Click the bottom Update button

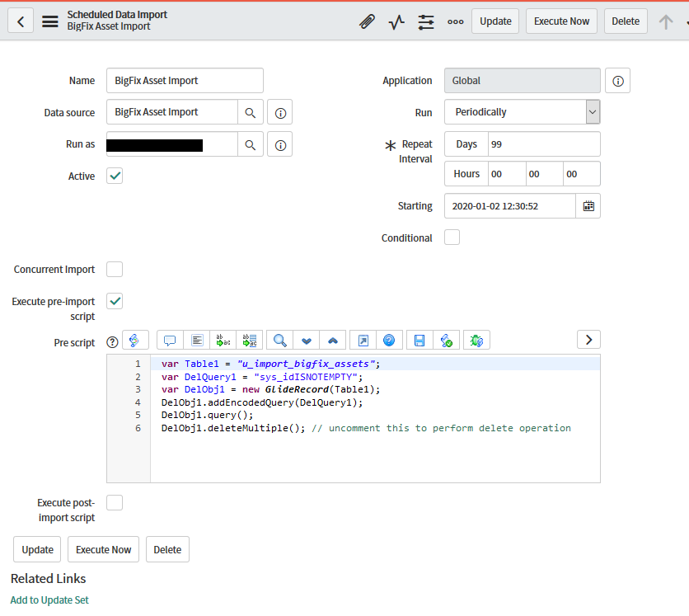(x=37, y=549)
